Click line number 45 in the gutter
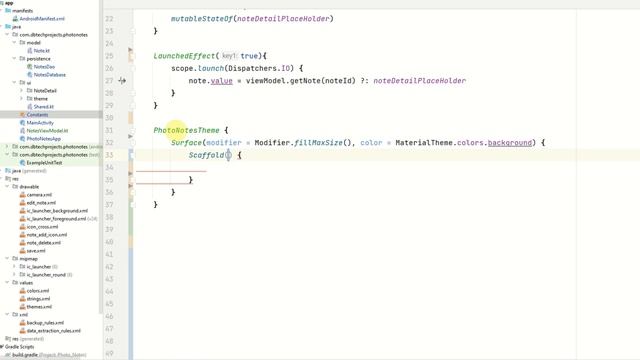Screen dimensions: 640x360 109,304
